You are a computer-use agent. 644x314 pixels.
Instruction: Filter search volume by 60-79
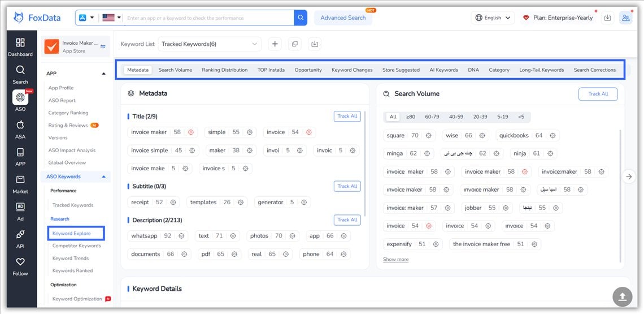tap(432, 117)
